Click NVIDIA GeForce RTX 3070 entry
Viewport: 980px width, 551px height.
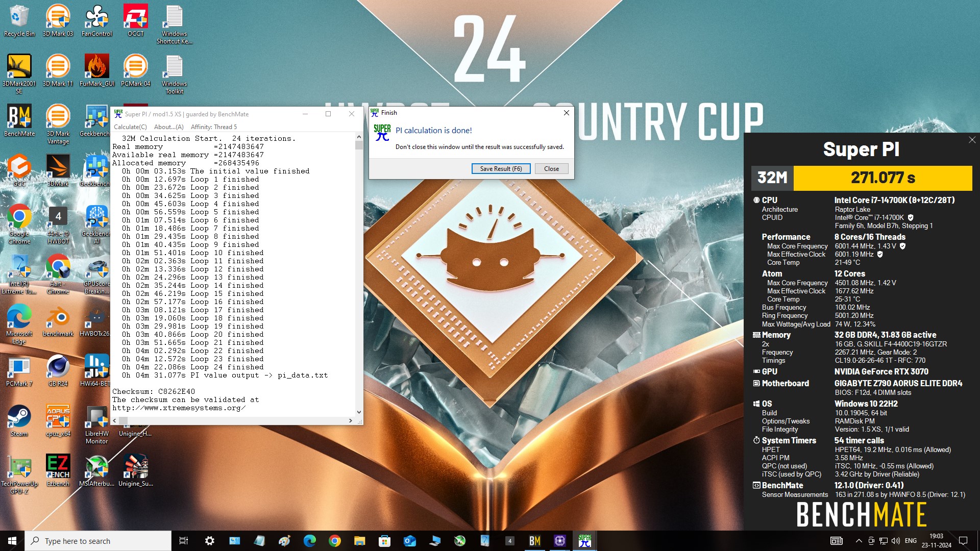[x=881, y=371]
